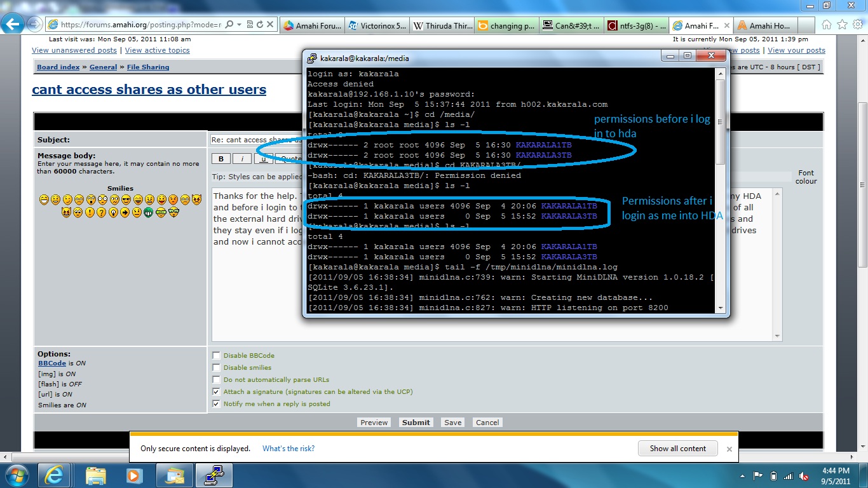Open View unanswered posts link
The height and width of the screenshot is (488, 868).
(x=74, y=50)
